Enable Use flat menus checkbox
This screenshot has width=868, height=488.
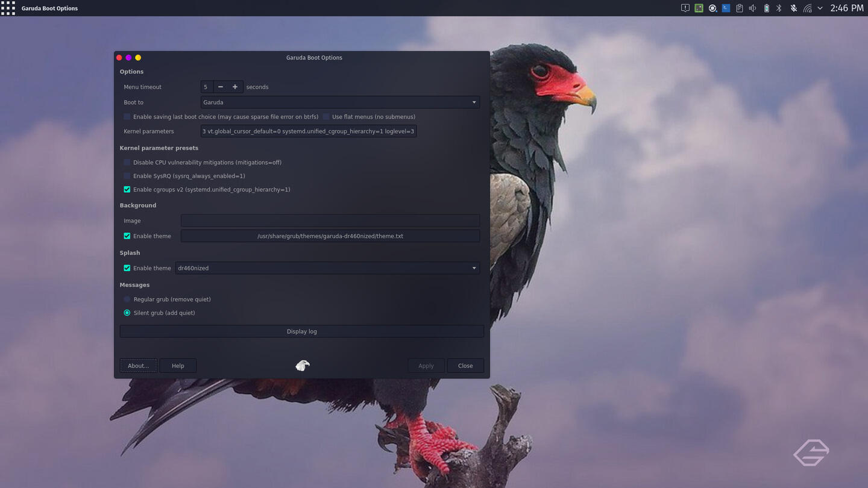click(x=326, y=117)
